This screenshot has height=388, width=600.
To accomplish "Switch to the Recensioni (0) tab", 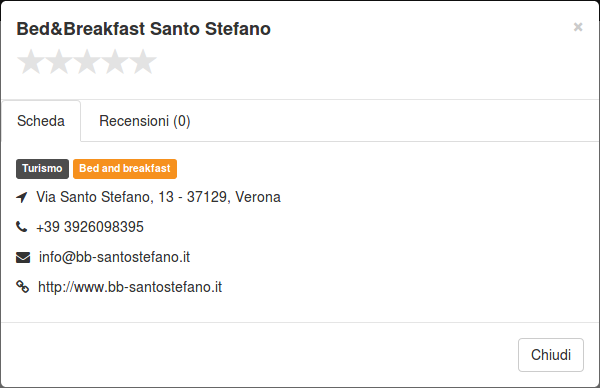I will pyautogui.click(x=145, y=121).
